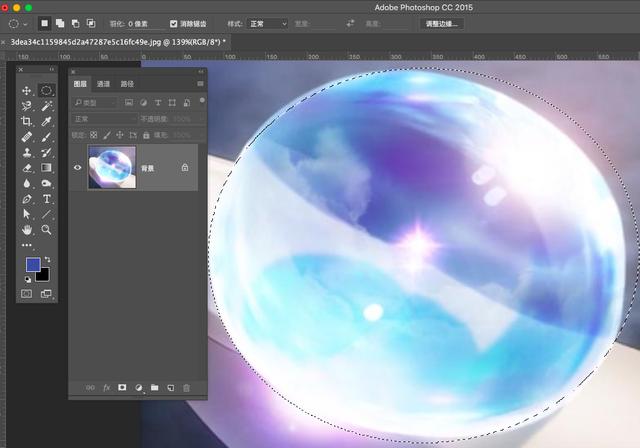
Task: Toggle lock all padlock in lock row
Action: coord(146,135)
